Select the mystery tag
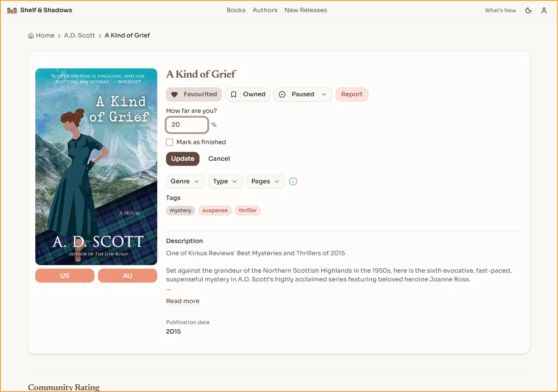Screen dimensions: 558x392 [180, 211]
